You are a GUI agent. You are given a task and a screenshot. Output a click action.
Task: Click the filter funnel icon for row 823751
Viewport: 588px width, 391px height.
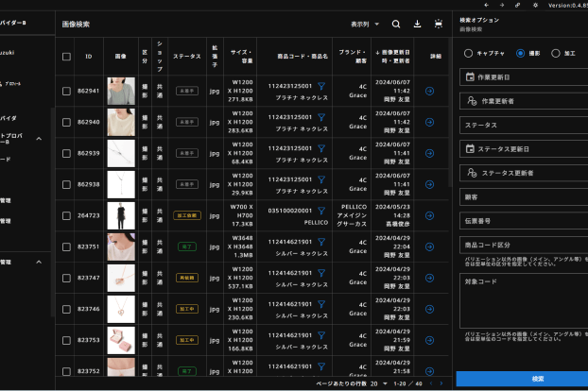(321, 242)
